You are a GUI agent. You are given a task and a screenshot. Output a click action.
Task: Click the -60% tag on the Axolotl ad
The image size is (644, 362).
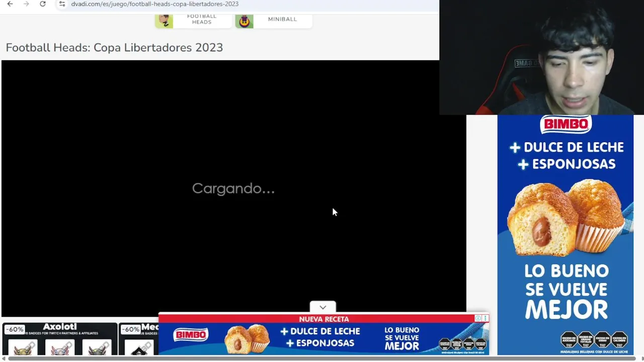point(15,329)
